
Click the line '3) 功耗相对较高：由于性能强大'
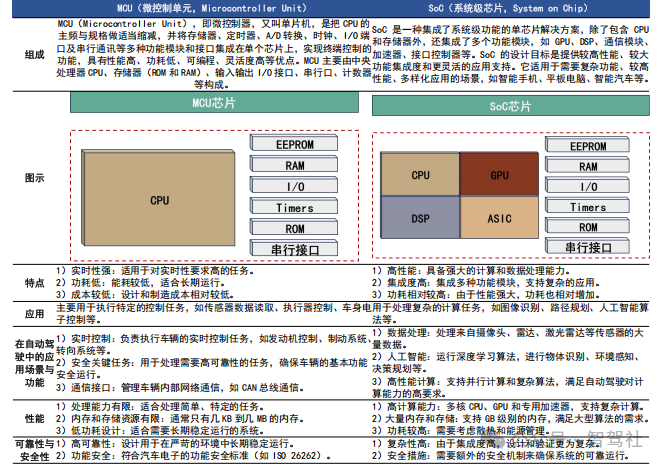pos(486,294)
